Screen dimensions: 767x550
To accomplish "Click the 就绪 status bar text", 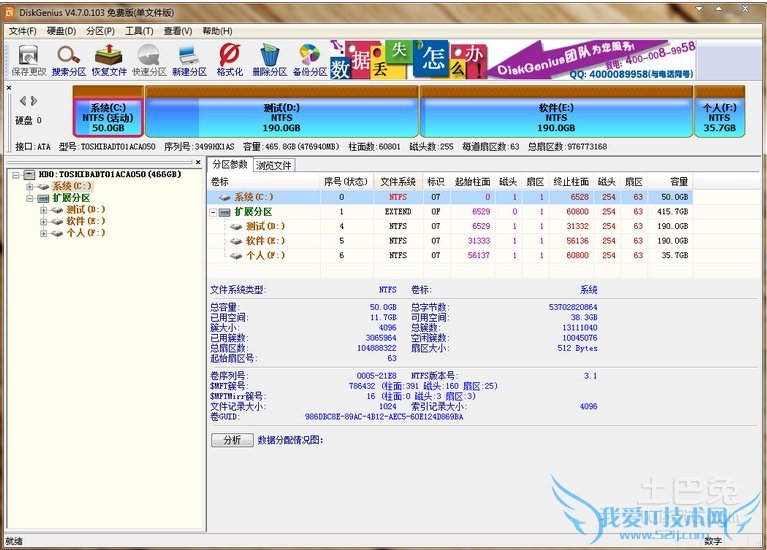I will (x=14, y=541).
